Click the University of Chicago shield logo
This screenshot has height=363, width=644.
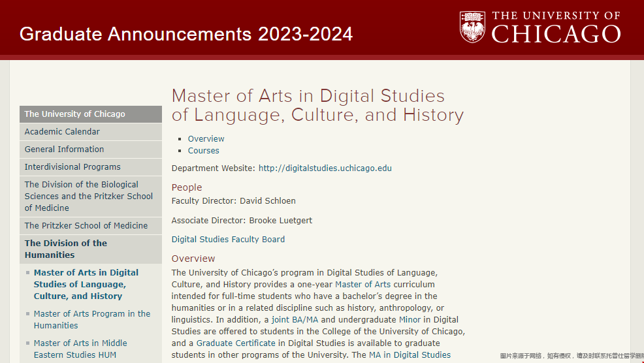pos(472,27)
